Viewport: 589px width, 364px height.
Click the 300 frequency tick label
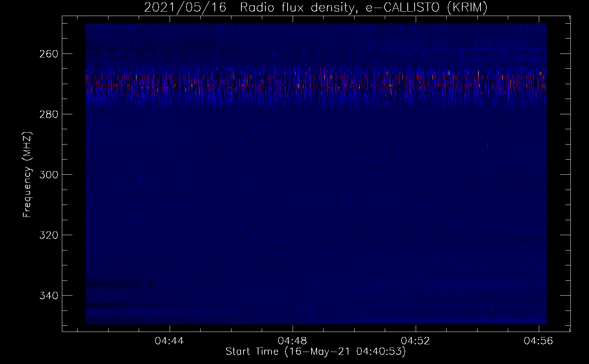48,175
